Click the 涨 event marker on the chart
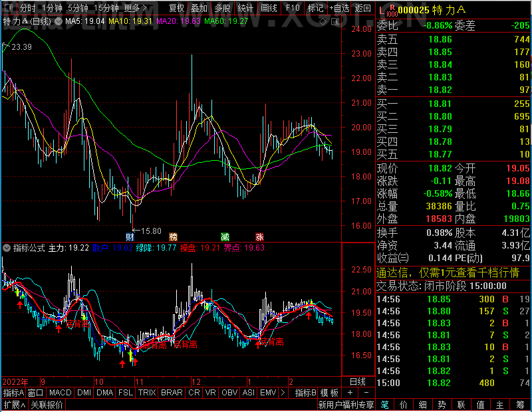The image size is (532, 412). [x=259, y=237]
